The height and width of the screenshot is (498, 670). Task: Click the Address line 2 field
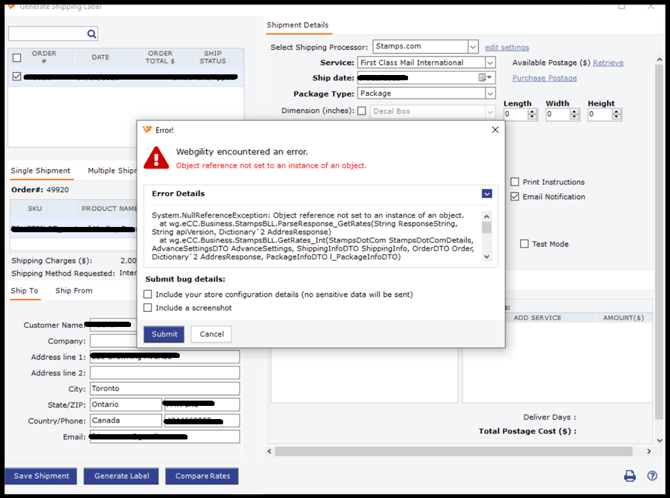(165, 373)
